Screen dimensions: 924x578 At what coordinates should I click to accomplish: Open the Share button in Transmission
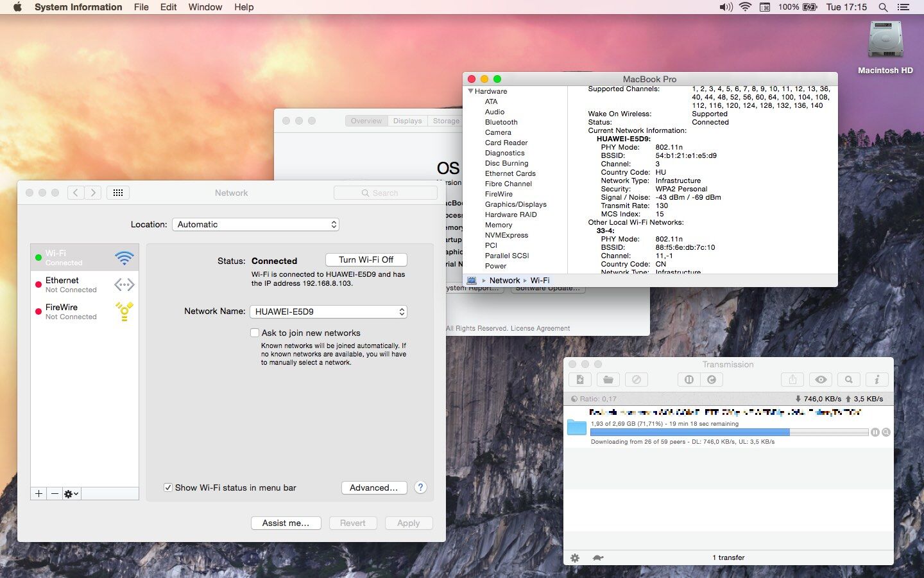(x=792, y=380)
